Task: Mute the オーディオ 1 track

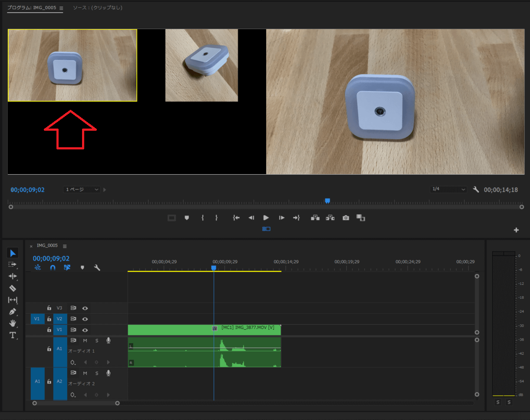Action: click(x=86, y=340)
